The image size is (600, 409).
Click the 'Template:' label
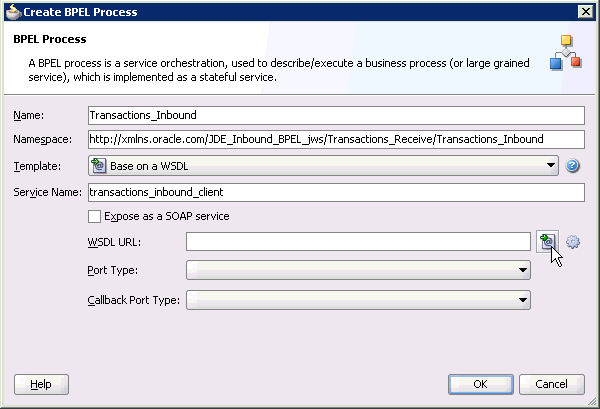[37, 166]
